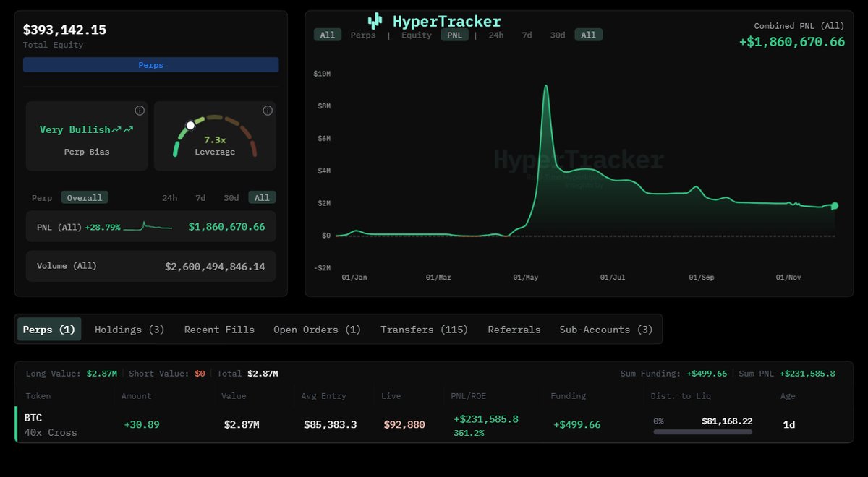
Task: Click the Funding column header
Action: [568, 396]
